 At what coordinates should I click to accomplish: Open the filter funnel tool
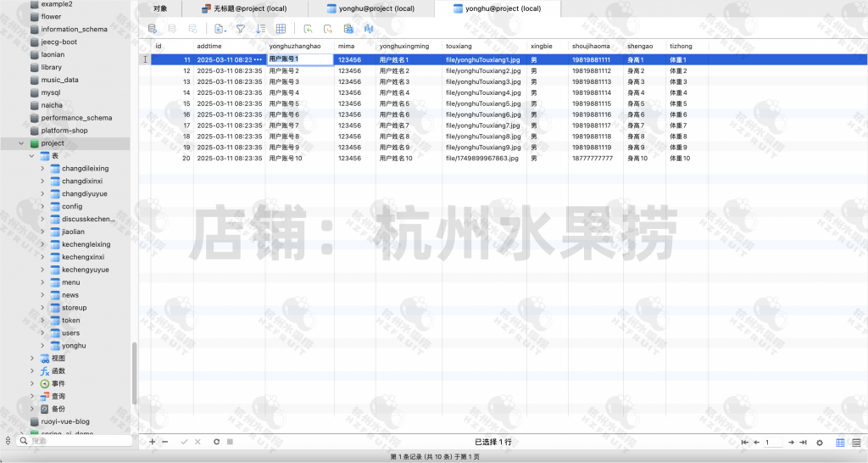240,29
